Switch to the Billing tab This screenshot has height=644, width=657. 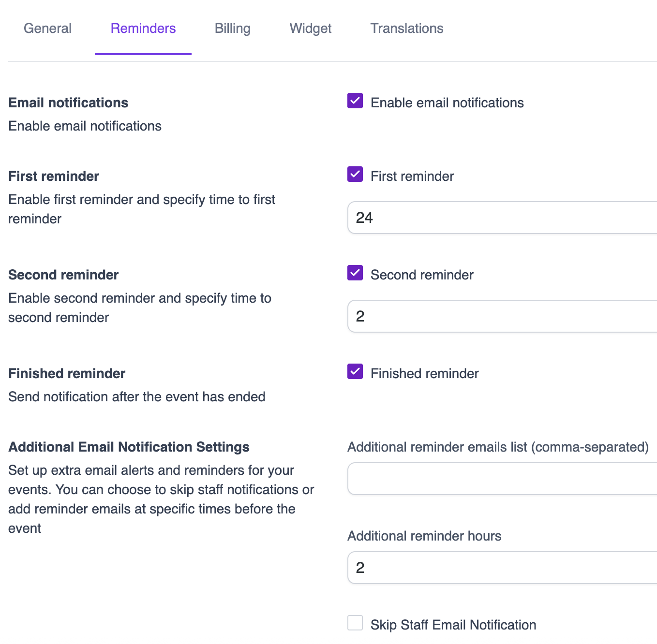(232, 29)
